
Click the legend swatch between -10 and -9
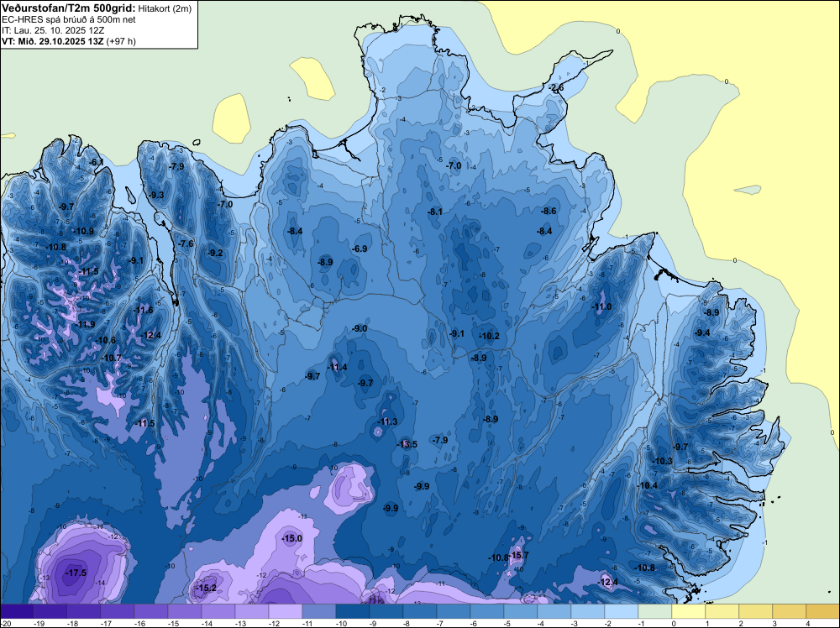pyautogui.click(x=353, y=611)
